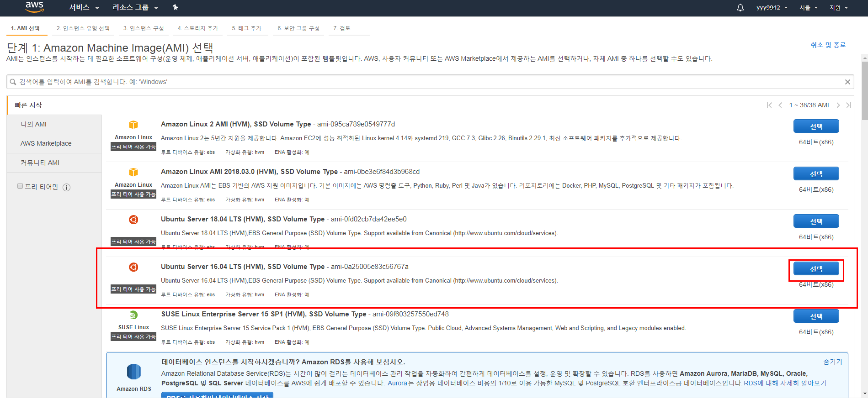Viewport: 868px width, 415px height.
Task: Click the SUSE Linux Enterprise Server 15 title
Action: pyautogui.click(x=264, y=314)
